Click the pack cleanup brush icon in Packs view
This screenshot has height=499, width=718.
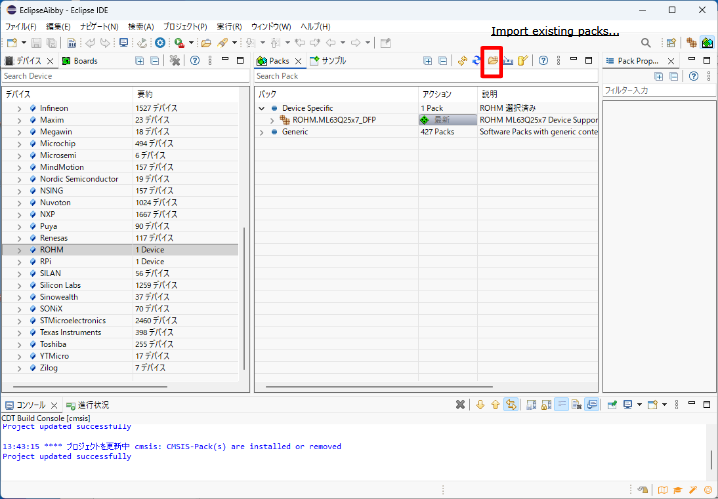(x=523, y=60)
